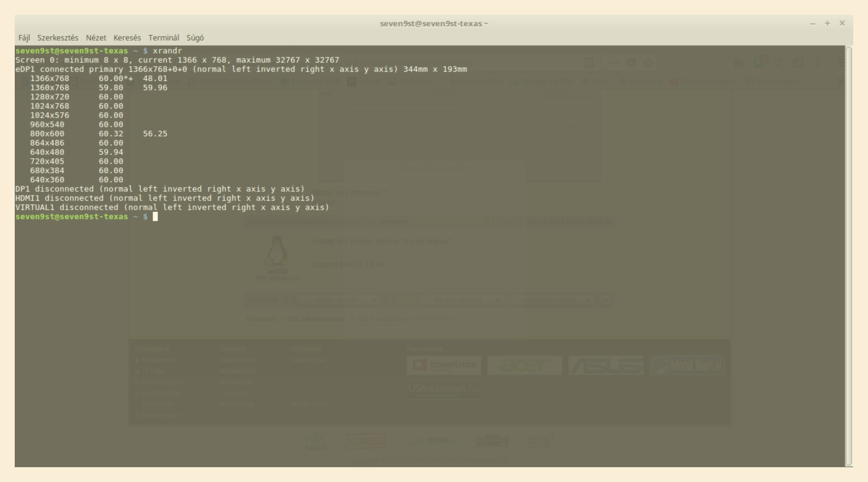Click the typed xrandr command
This screenshot has width=868, height=482.
point(168,50)
